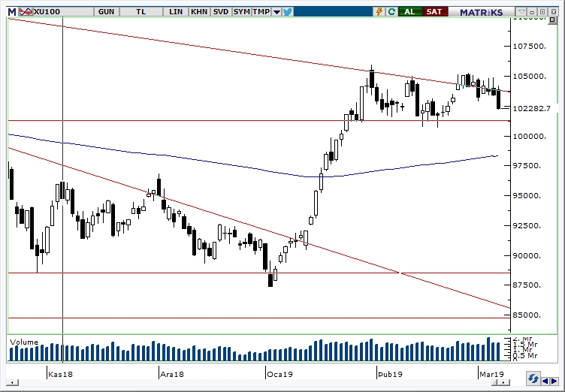The image size is (565, 392).
Task: Click the Kas18 date marker
Action: [60, 374]
